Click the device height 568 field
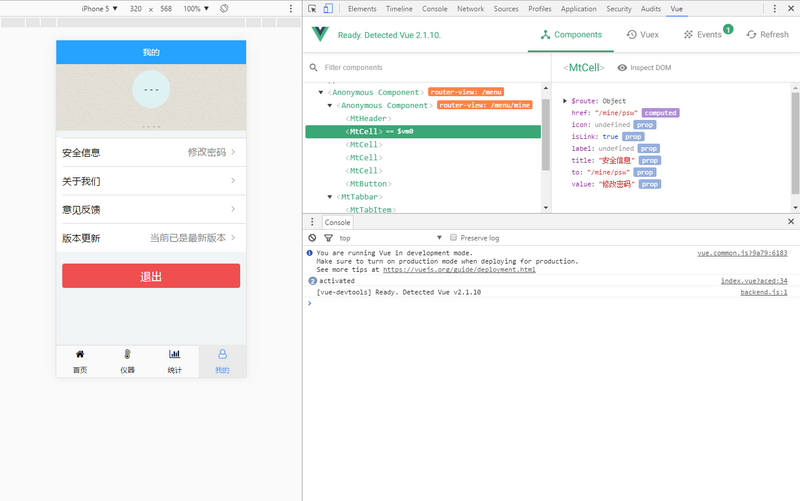800x501 pixels. tap(166, 9)
